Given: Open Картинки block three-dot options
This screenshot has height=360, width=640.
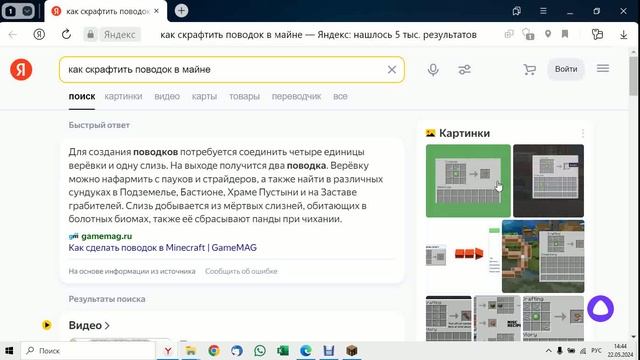Looking at the screenshot, I should (582, 133).
